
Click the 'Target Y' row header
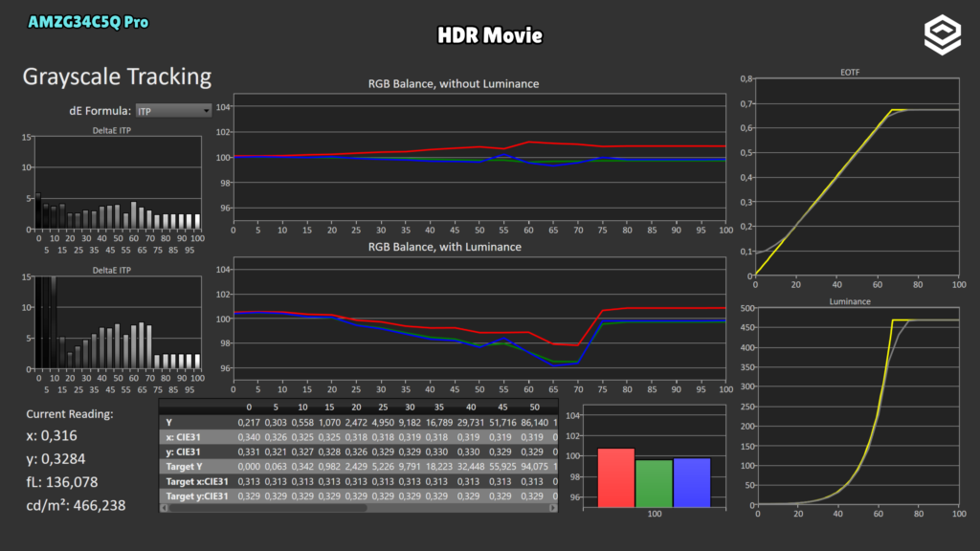pos(184,467)
